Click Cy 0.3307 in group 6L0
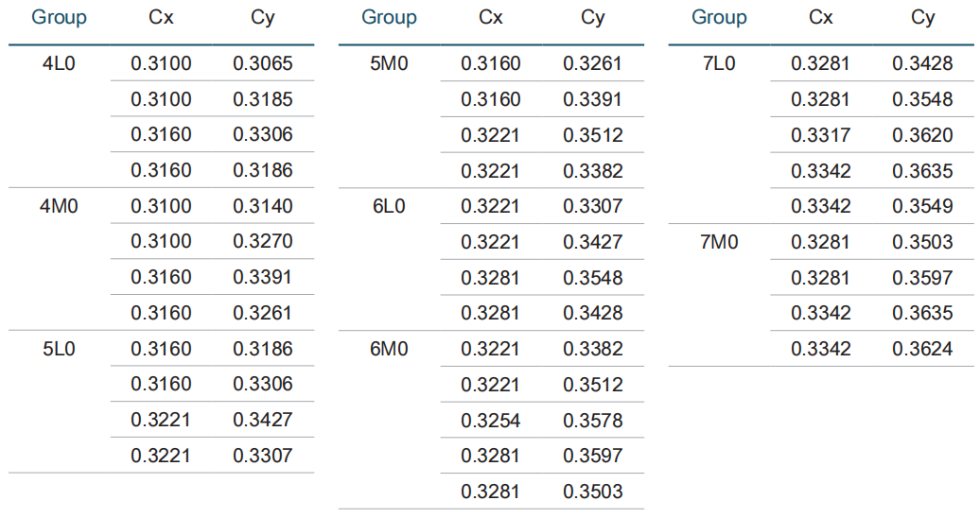 (592, 206)
